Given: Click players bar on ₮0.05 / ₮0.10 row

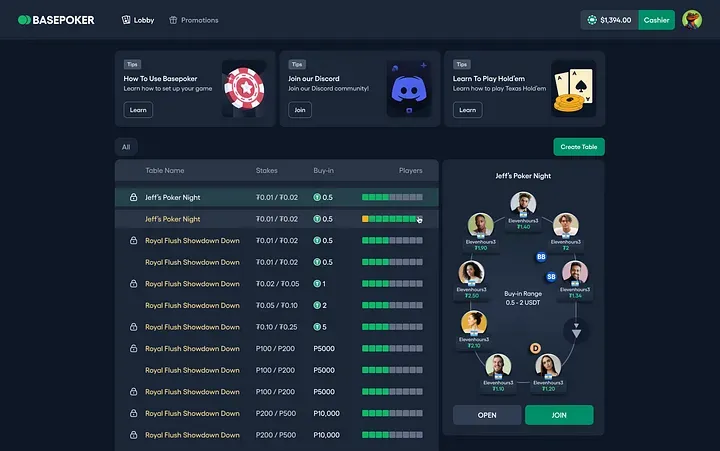Looking at the screenshot, I should [392, 305].
